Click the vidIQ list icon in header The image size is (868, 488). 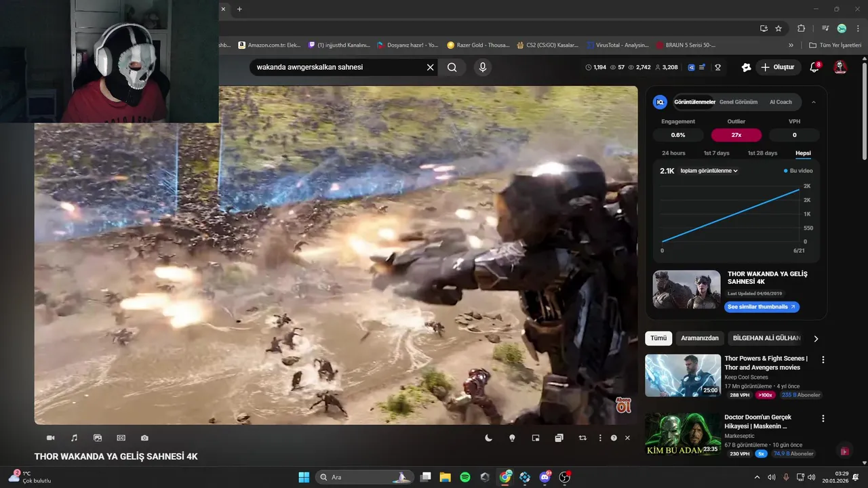[x=702, y=67]
